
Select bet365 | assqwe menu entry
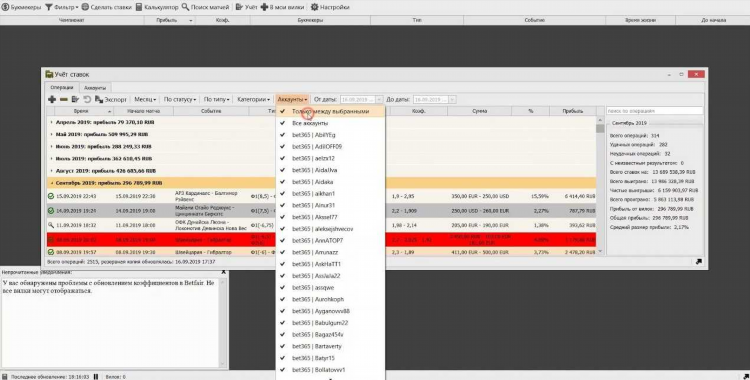click(x=330, y=288)
